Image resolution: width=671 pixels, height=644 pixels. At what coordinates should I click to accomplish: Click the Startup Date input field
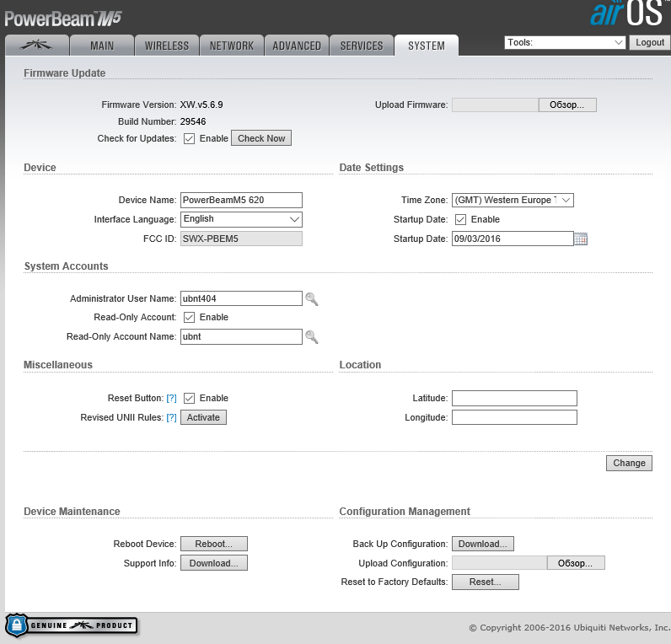[513, 239]
